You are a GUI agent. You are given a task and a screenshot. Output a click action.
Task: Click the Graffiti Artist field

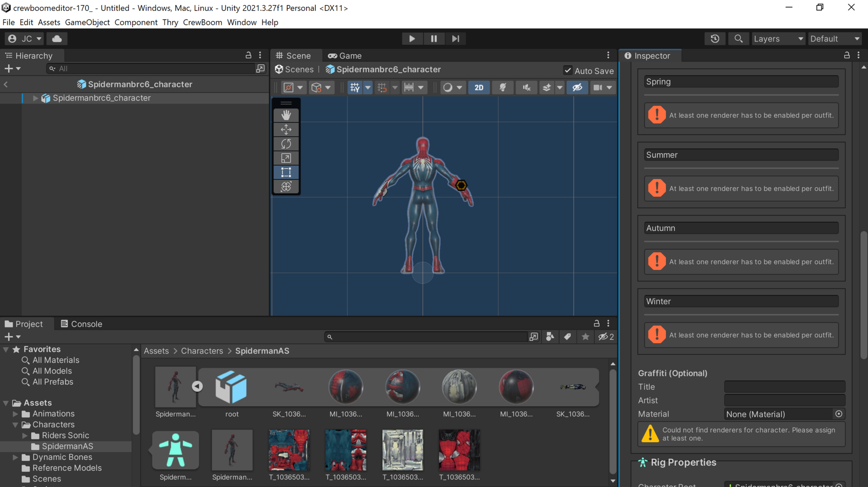pyautogui.click(x=784, y=400)
